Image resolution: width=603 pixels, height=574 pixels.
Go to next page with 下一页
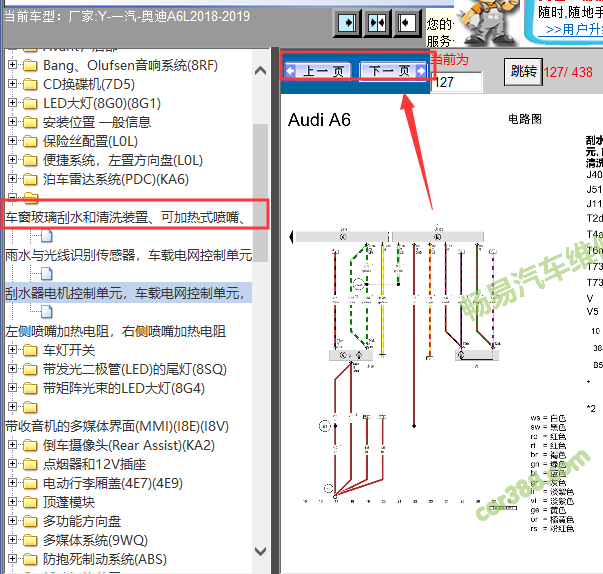pos(393,71)
